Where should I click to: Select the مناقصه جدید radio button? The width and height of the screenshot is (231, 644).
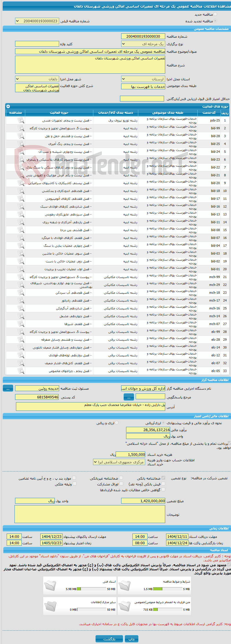click(x=215, y=14)
